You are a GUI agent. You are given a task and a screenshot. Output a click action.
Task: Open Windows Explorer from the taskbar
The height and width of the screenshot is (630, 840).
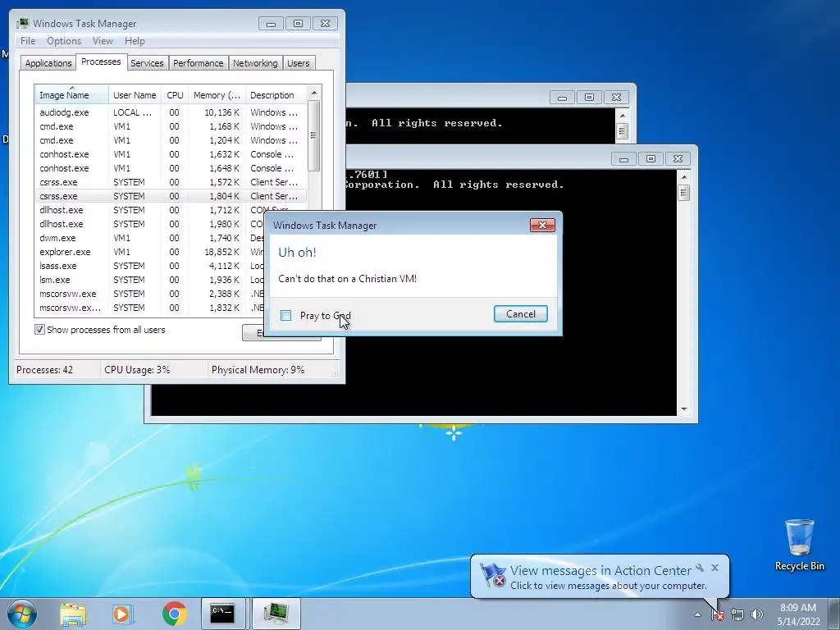click(73, 614)
